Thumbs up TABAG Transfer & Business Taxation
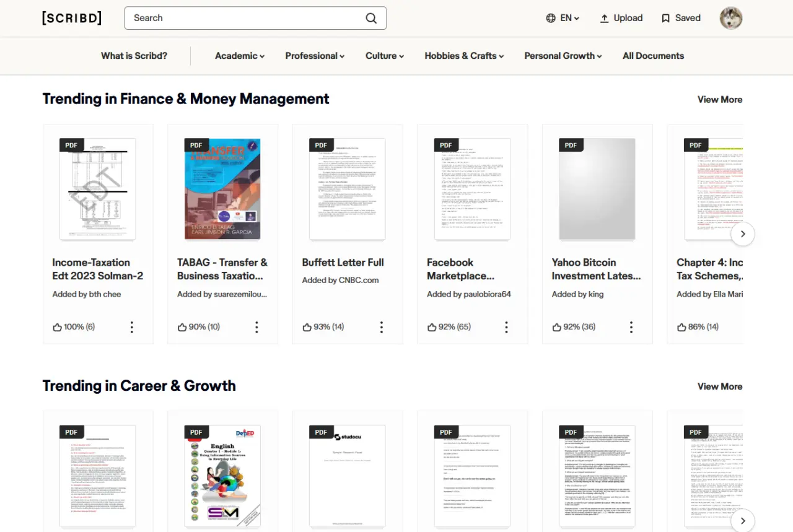Image resolution: width=793 pixels, height=532 pixels. tap(182, 327)
